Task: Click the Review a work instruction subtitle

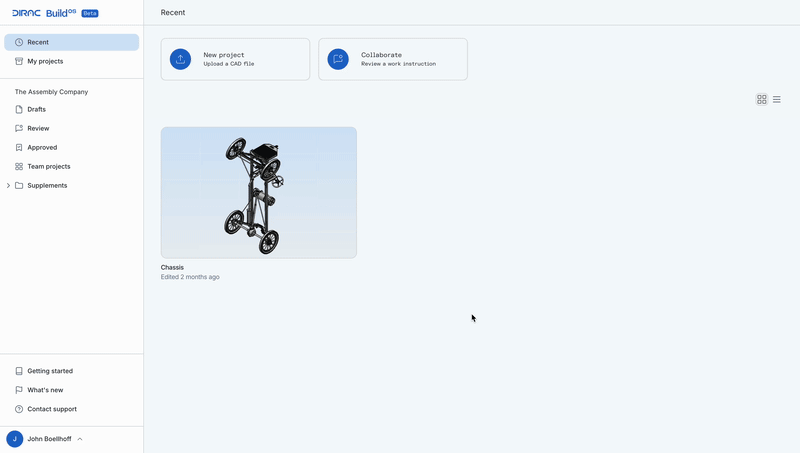Action: coord(398,64)
